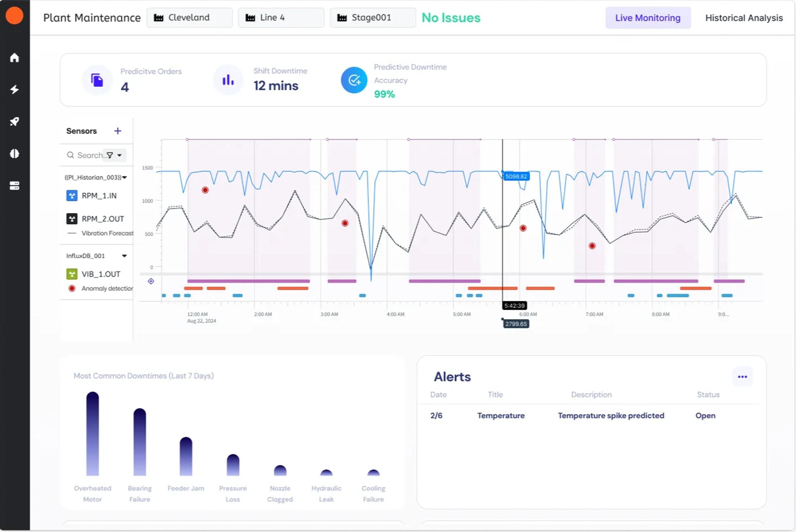Click the Plant Maintenance page title
This screenshot has height=532, width=796.
[92, 18]
